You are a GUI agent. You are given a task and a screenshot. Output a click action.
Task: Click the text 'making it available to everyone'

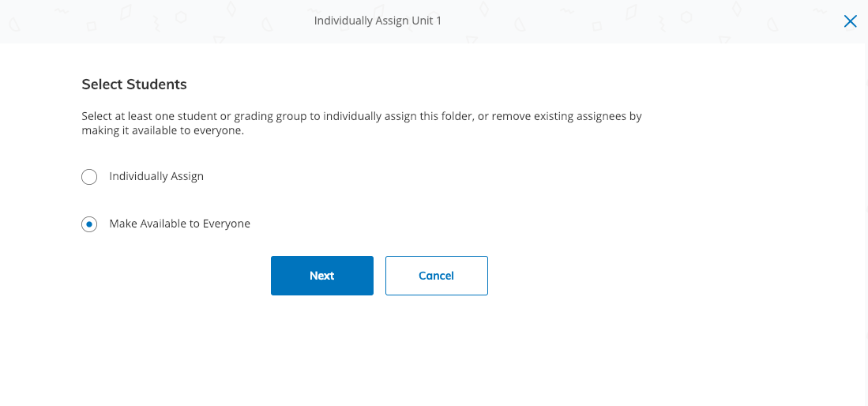tap(162, 131)
